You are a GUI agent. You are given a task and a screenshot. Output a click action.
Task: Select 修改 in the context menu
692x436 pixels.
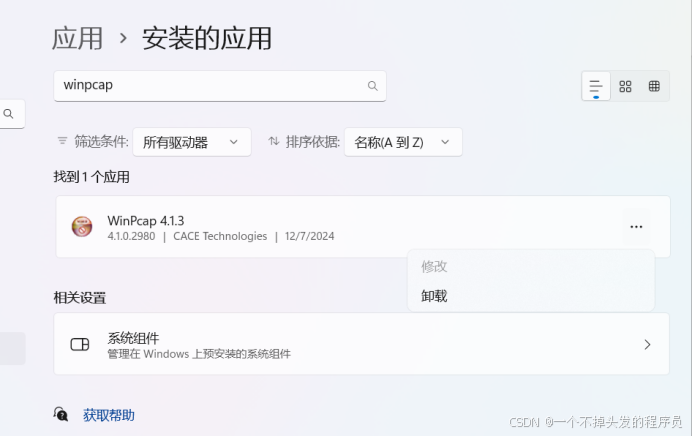pyautogui.click(x=434, y=267)
